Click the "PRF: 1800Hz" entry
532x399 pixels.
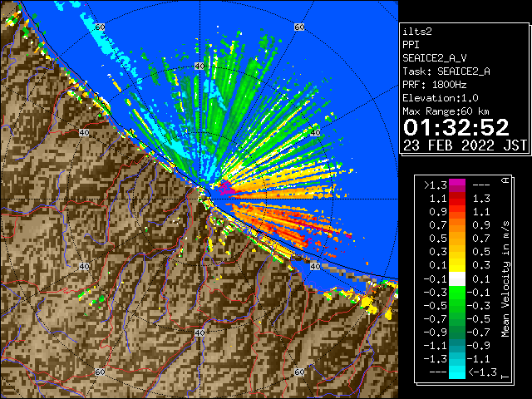(x=435, y=85)
